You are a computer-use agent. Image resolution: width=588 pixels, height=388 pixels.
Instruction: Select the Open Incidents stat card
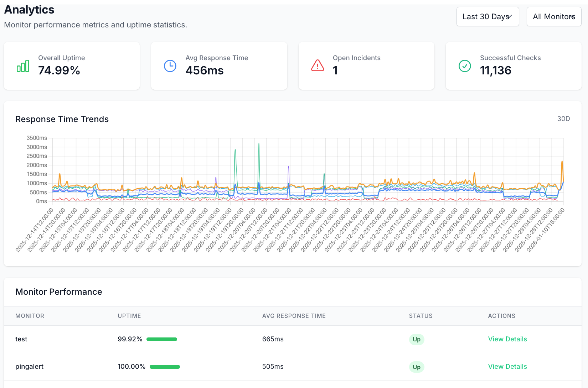[x=366, y=66]
